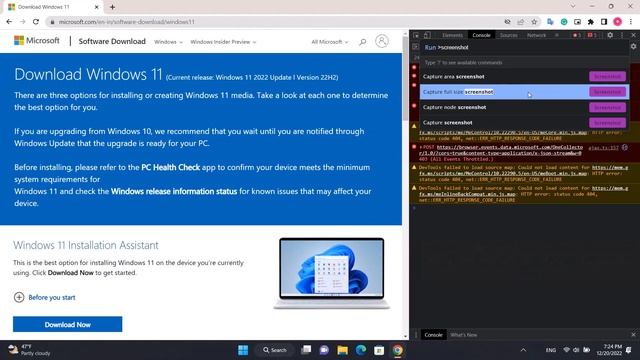Viewport: 640px width, 360px height.
Task: Click the DevTools issues count badge
Action: (592, 35)
